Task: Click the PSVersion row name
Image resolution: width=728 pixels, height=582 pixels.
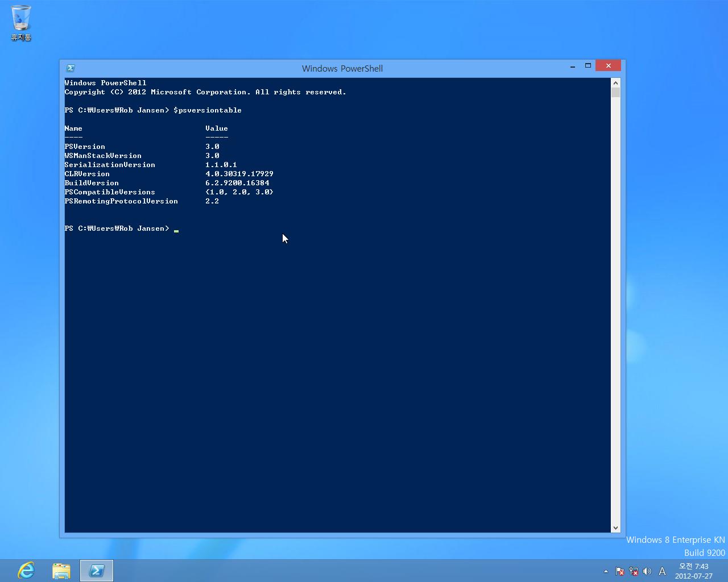Action: pos(85,147)
